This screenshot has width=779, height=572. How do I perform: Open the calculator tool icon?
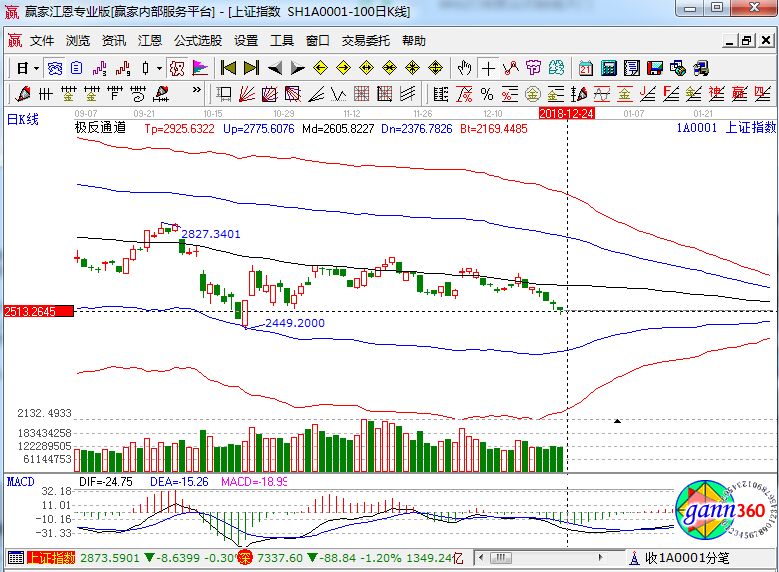[x=608, y=69]
